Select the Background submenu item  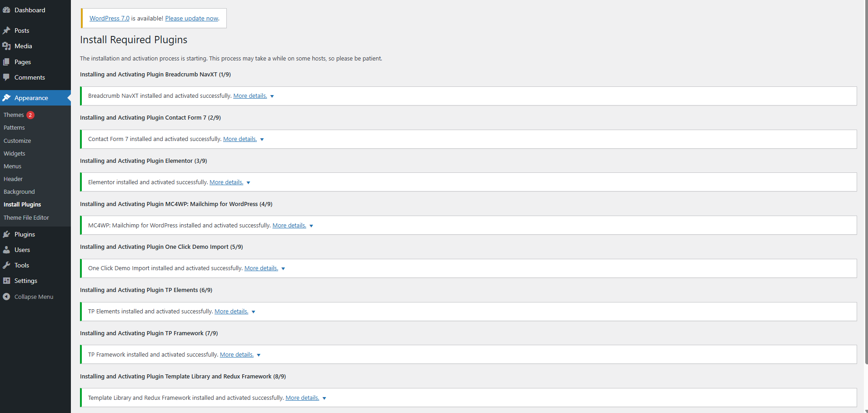[19, 192]
